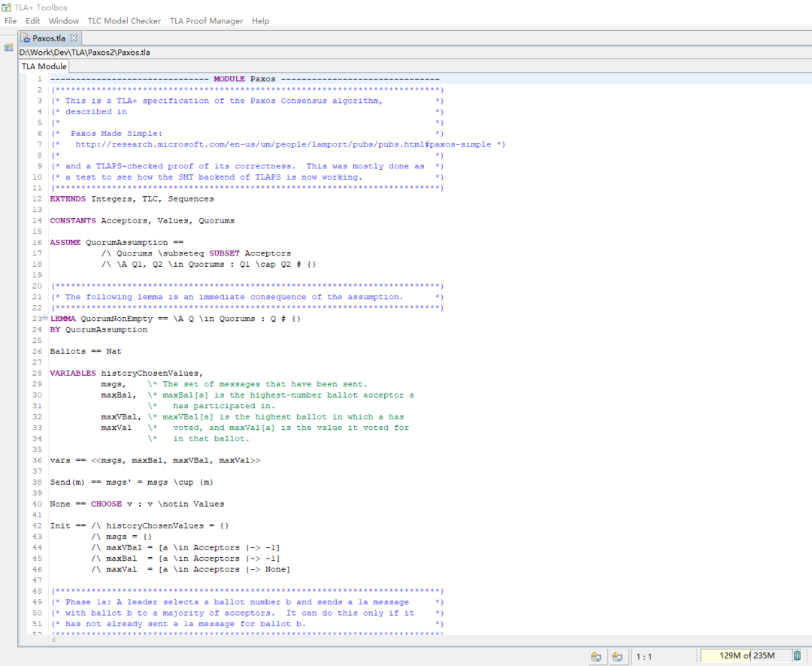Viewport: 812px width, 666px height.
Task: Open the Window menu
Action: [64, 21]
